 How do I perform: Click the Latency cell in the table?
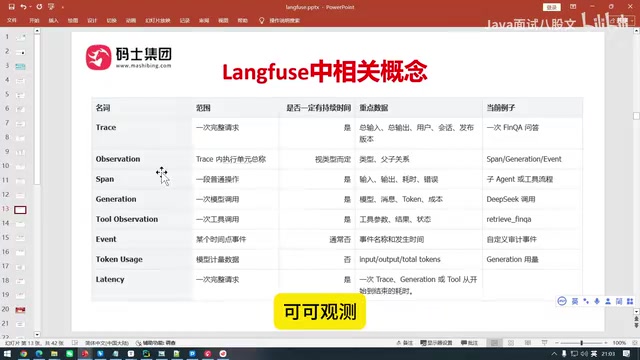(141, 284)
